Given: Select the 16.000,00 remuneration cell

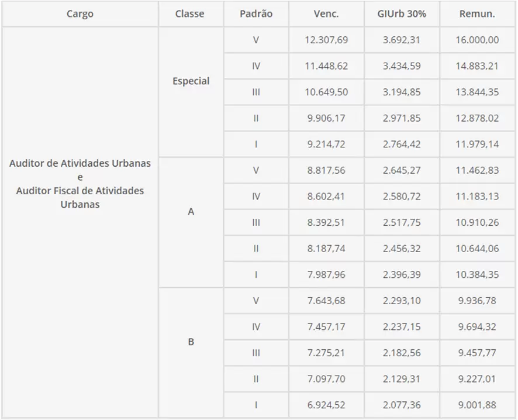Looking at the screenshot, I should point(477,40).
